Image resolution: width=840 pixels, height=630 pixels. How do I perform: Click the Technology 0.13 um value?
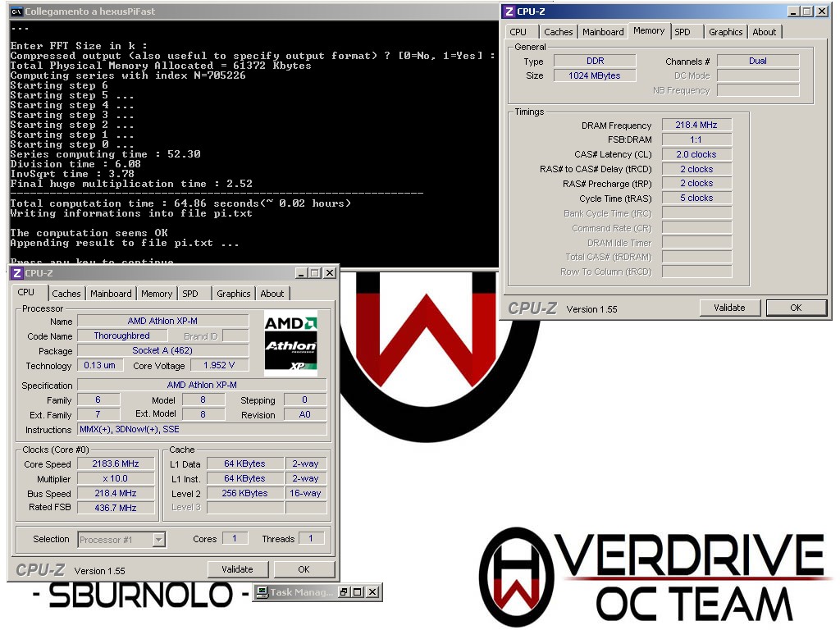click(x=99, y=365)
